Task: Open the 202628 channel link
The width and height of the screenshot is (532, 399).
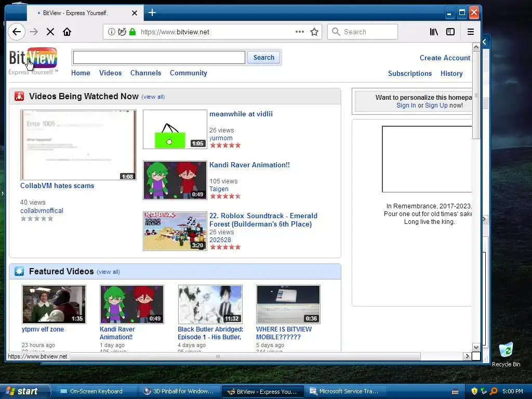Action: coord(220,240)
